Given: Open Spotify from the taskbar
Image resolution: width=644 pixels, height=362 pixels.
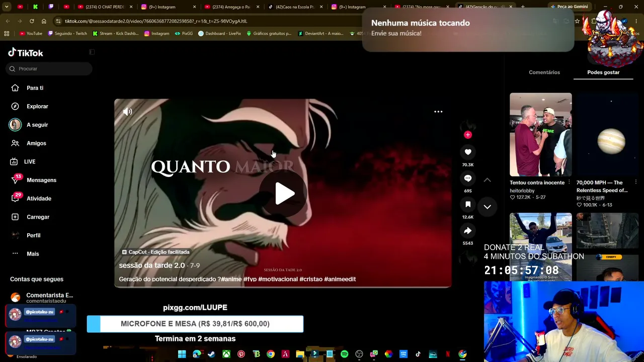Looking at the screenshot, I should (344, 354).
